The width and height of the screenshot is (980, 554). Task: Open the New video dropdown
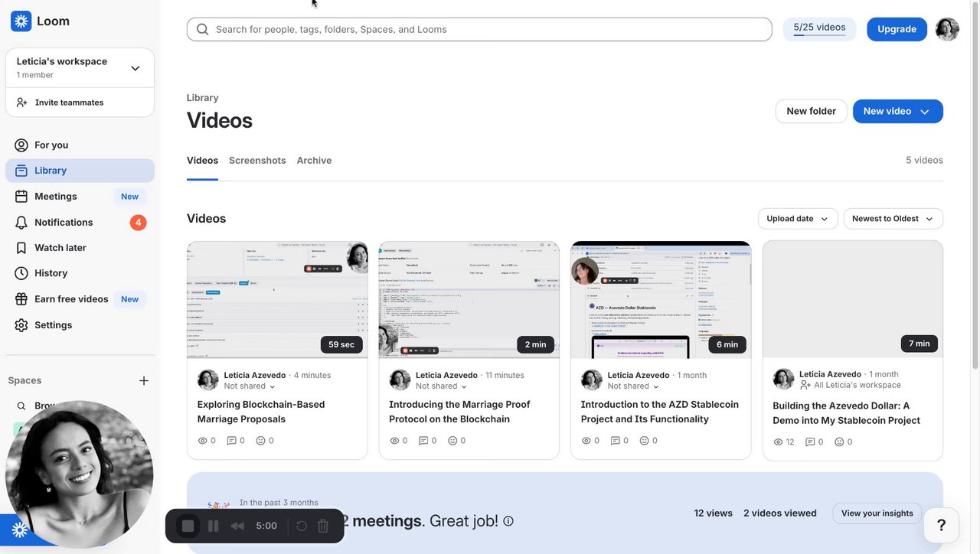897,111
